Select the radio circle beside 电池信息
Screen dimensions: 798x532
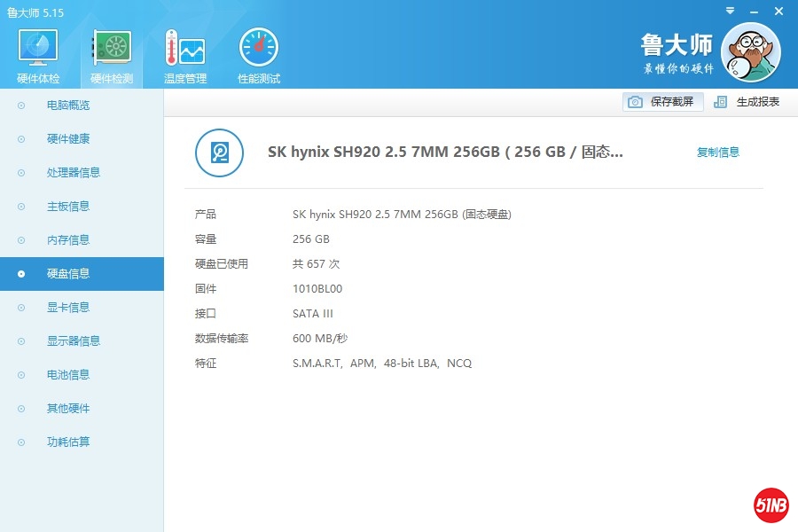coord(20,374)
